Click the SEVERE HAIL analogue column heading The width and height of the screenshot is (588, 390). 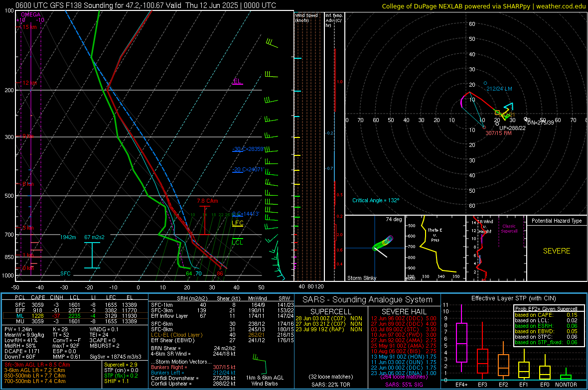click(x=404, y=312)
